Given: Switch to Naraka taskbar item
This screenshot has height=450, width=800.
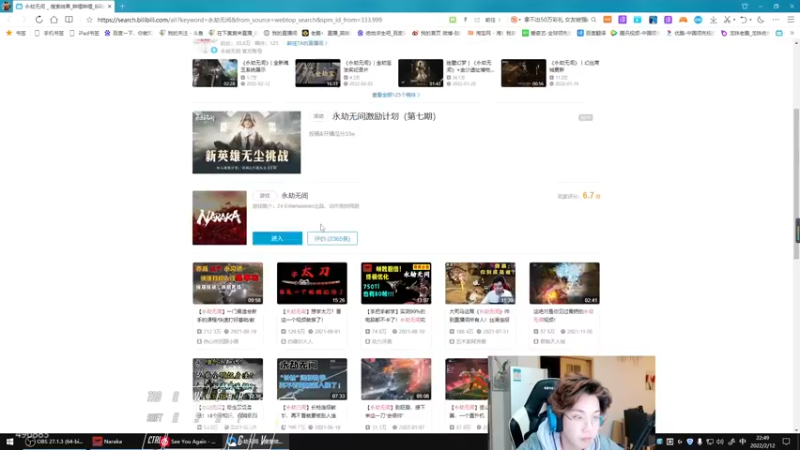Looking at the screenshot, I should (108, 442).
